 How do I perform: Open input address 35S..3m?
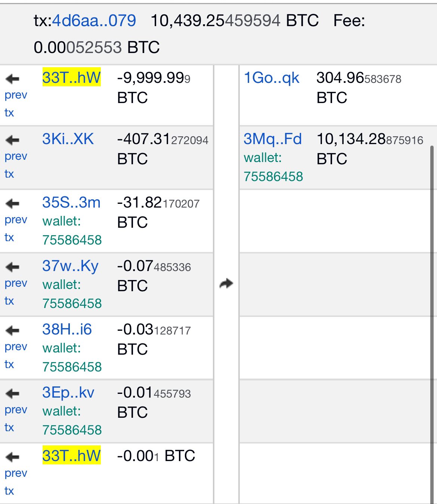click(x=71, y=202)
